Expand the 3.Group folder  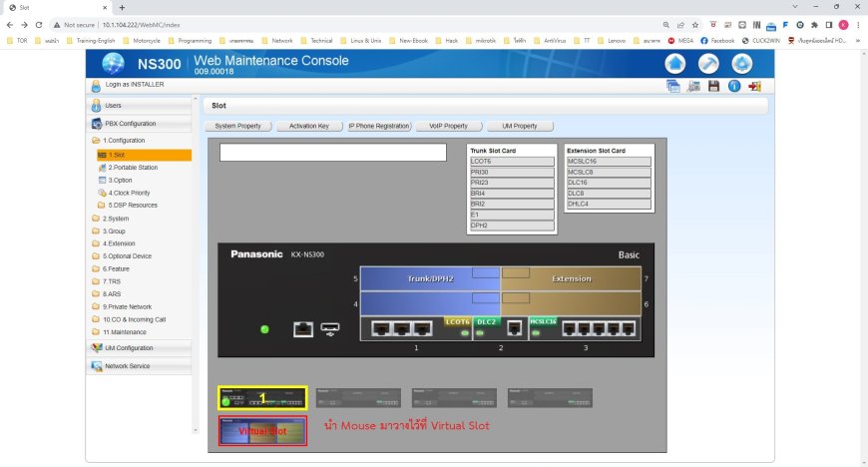click(109, 232)
